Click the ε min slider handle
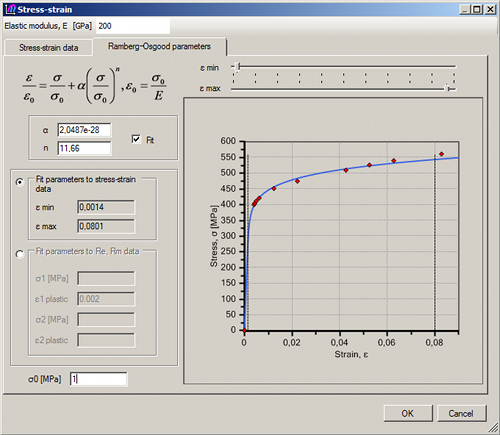The width and height of the screenshot is (500, 435). point(237,67)
